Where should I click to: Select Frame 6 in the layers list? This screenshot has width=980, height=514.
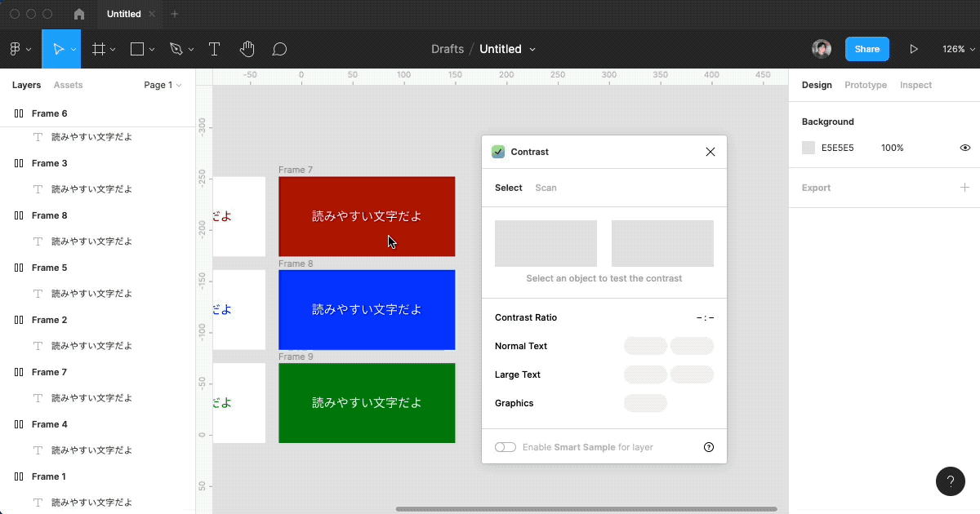(50, 113)
